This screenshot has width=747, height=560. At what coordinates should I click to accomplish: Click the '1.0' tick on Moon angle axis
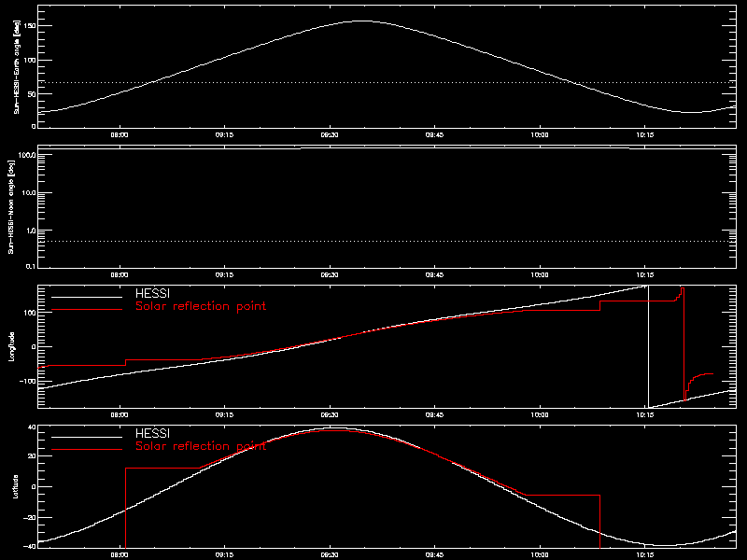click(x=31, y=231)
